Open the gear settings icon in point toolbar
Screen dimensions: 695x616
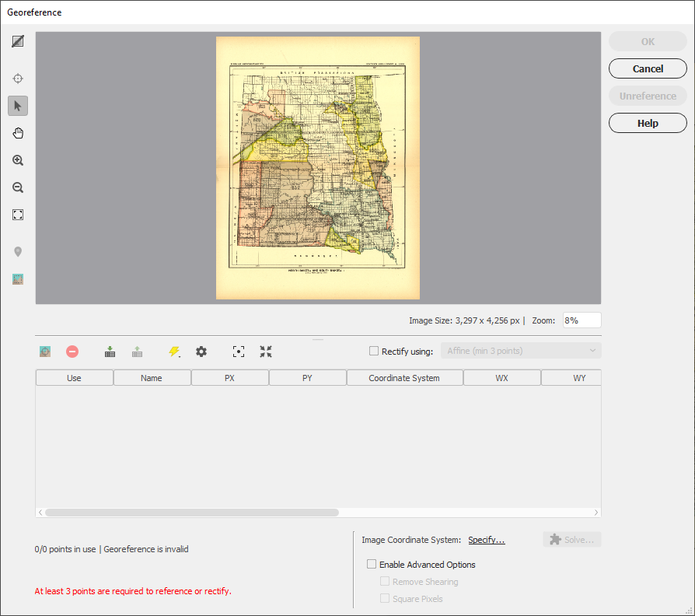201,352
